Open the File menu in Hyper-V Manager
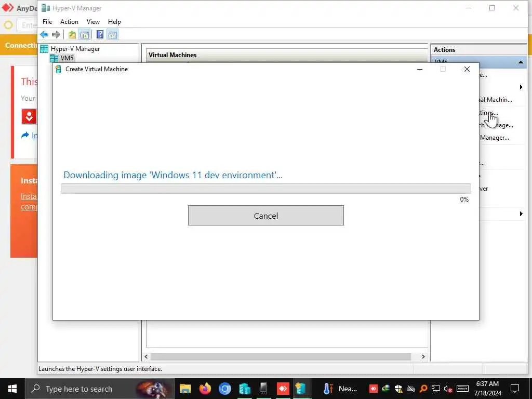This screenshot has width=532, height=399. [47, 22]
